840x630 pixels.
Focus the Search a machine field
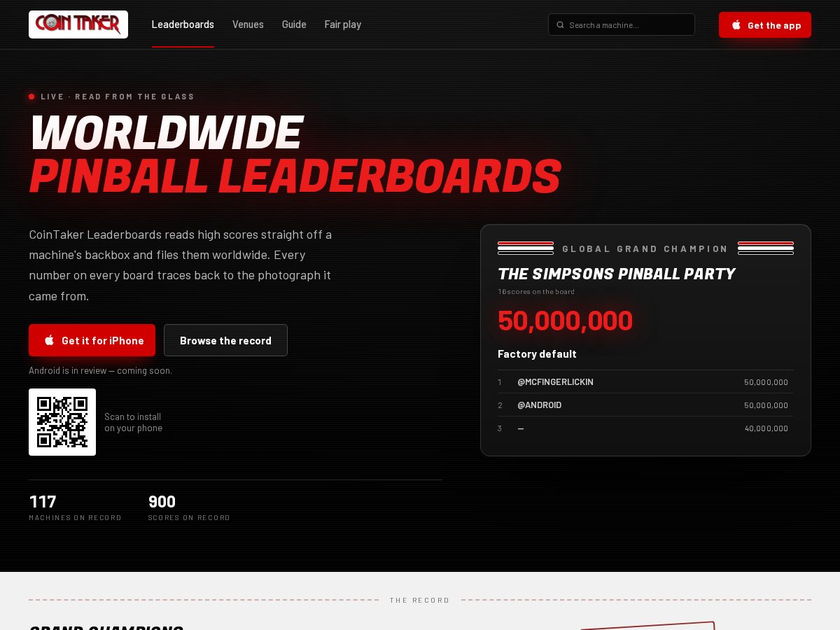pyautogui.click(x=622, y=24)
